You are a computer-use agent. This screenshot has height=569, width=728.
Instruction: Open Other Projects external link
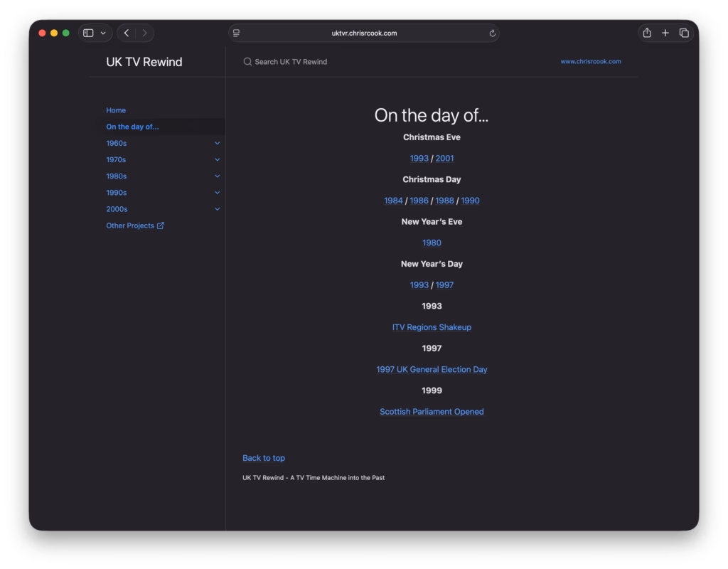coord(135,225)
